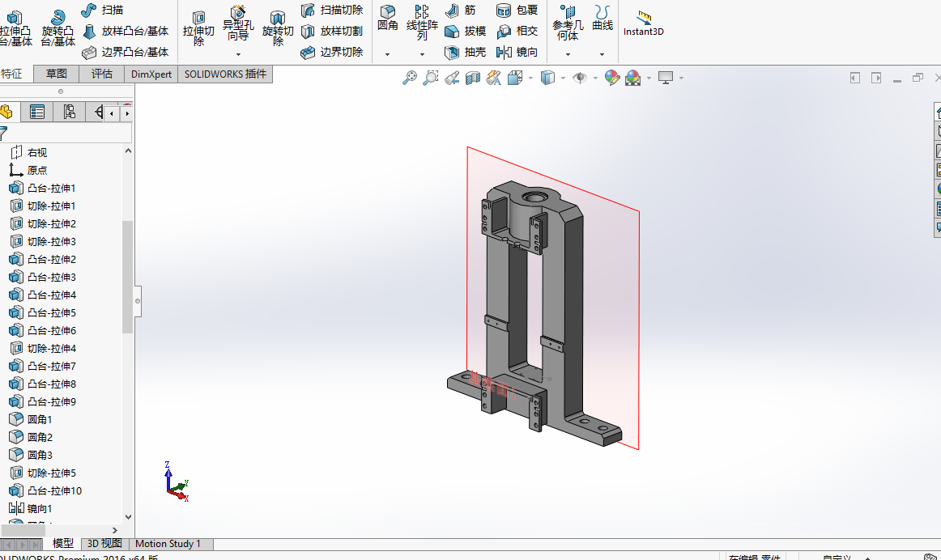Click the Boundary Boss (边界凸台/基体) tool
The width and height of the screenshot is (941, 560).
126,52
